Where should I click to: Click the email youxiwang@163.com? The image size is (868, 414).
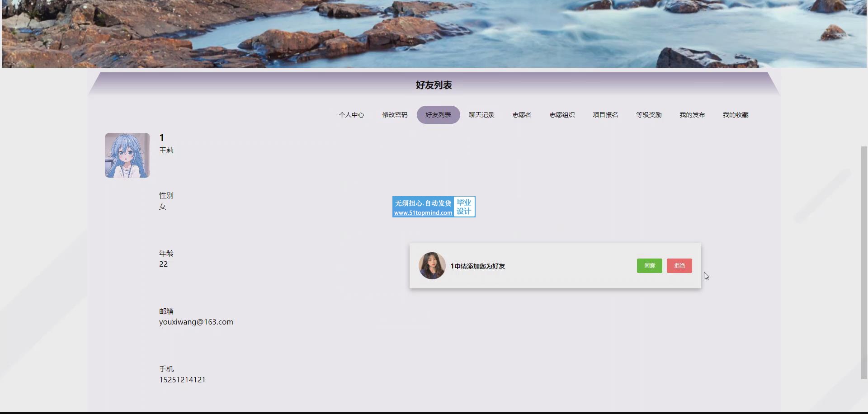pyautogui.click(x=196, y=322)
